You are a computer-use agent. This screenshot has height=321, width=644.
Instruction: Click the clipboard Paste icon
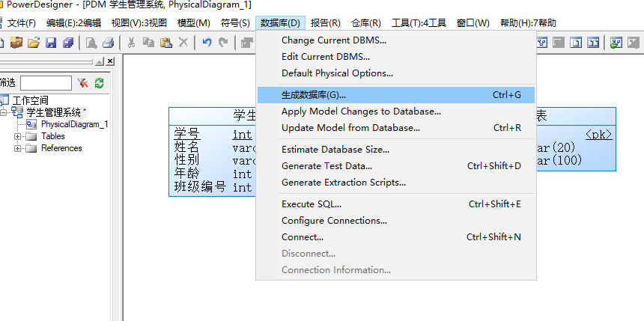click(166, 43)
